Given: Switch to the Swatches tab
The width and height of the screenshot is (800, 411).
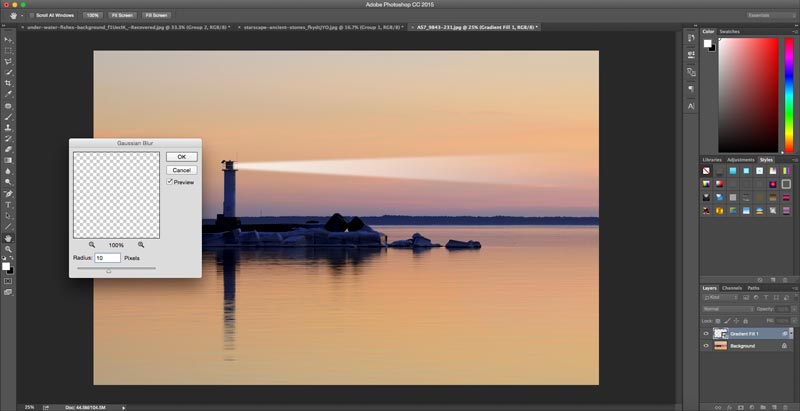Looking at the screenshot, I should (x=729, y=32).
